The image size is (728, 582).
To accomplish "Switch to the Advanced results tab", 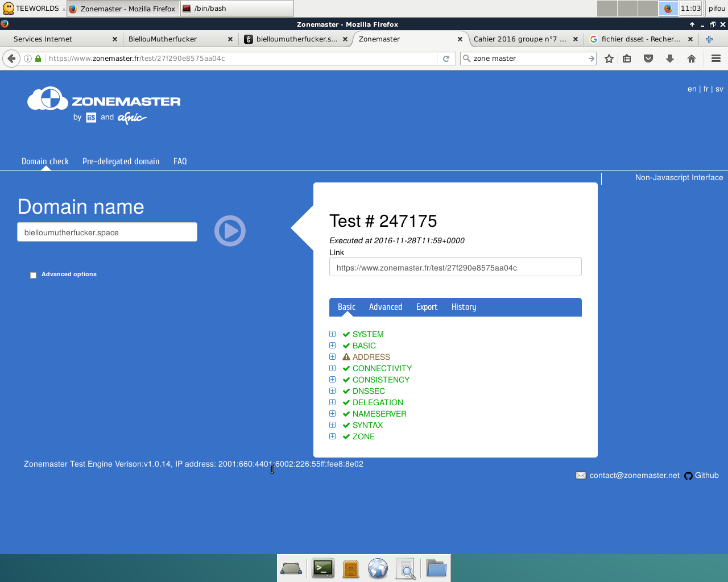I will [386, 307].
